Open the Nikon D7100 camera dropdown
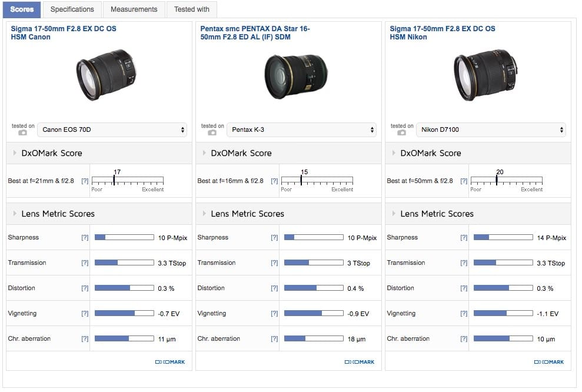582x392 pixels. [x=491, y=129]
